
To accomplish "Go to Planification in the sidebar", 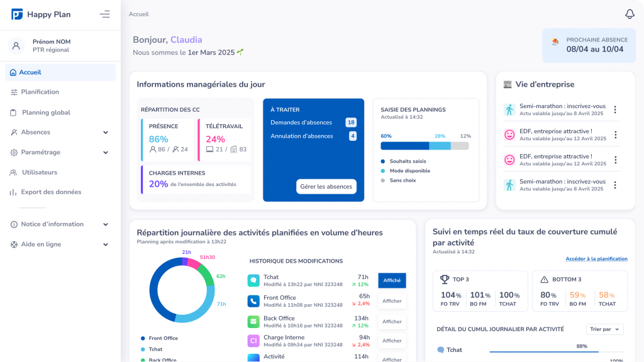I will tap(40, 92).
